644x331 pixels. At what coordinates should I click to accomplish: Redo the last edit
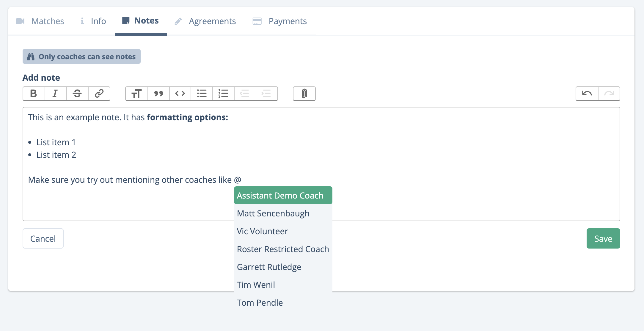point(609,93)
